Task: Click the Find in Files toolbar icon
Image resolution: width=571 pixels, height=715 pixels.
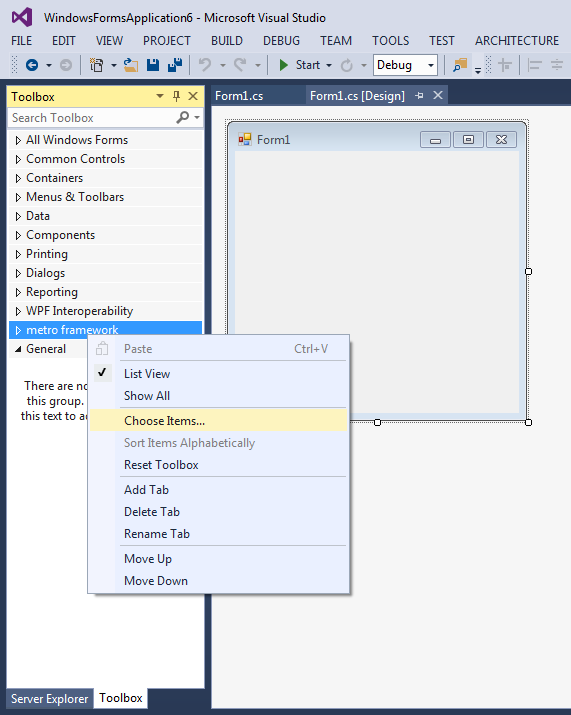Action: tap(460, 65)
